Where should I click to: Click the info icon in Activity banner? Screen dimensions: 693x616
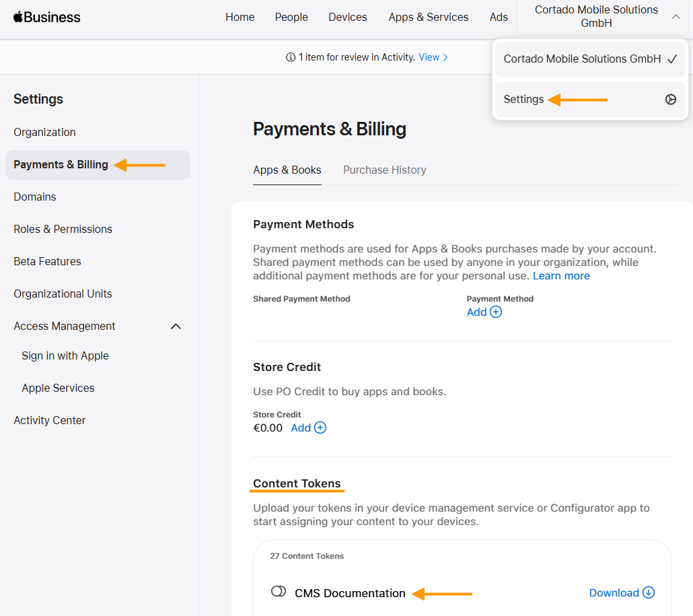(x=291, y=57)
